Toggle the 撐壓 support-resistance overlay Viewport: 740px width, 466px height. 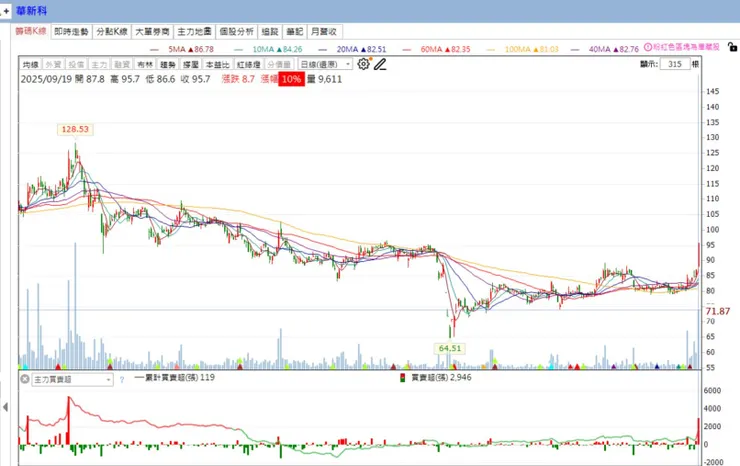click(x=191, y=64)
